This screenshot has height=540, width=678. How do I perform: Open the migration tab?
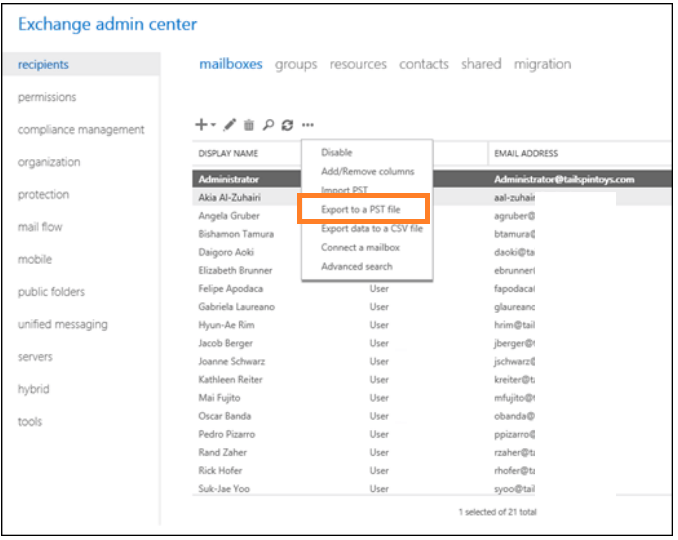(542, 64)
